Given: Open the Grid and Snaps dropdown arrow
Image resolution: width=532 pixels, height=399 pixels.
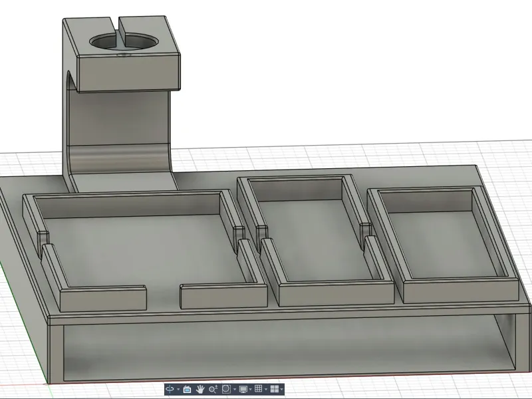Looking at the screenshot, I should [x=265, y=389].
